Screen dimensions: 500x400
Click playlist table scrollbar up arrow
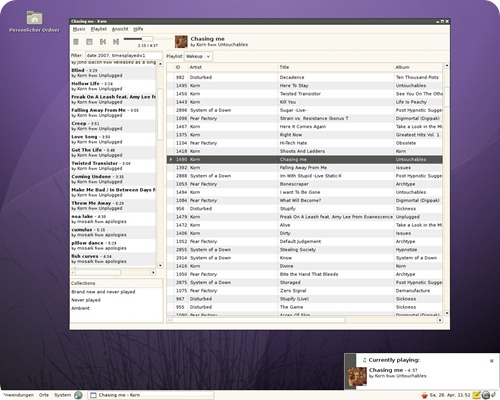447,65
